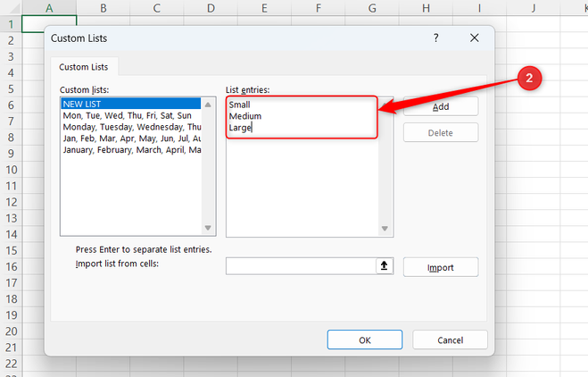Click the Import list from cells input field
This screenshot has width=588, height=377.
pos(301,266)
